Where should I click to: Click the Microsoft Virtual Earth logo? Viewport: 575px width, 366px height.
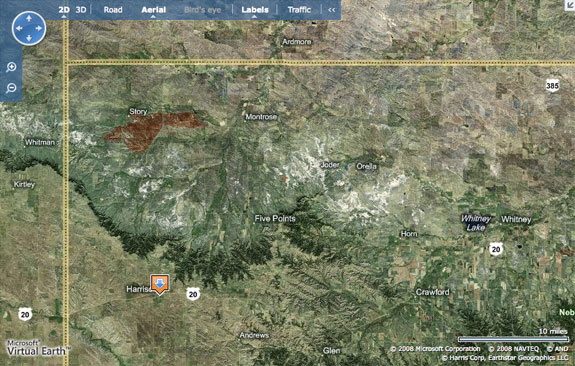[x=37, y=348]
